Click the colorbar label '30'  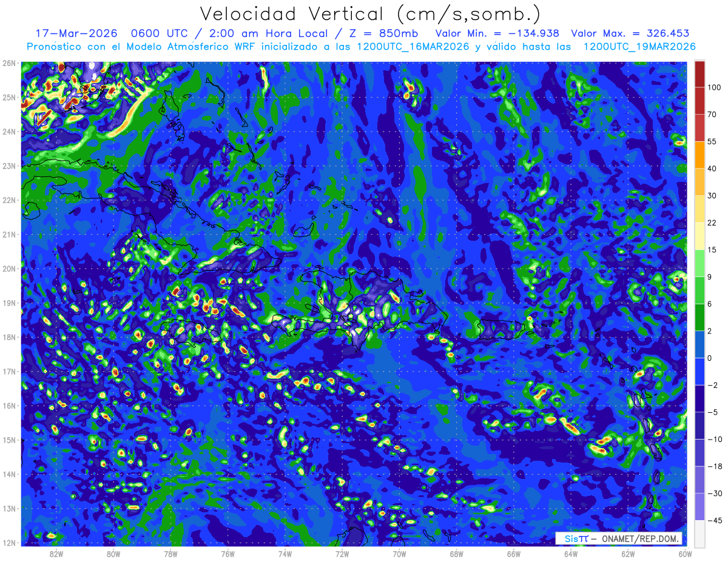point(712,196)
